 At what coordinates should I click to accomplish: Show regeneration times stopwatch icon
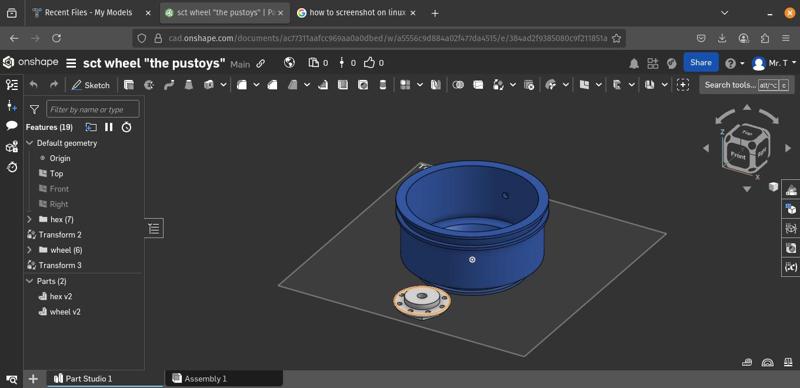tap(127, 127)
